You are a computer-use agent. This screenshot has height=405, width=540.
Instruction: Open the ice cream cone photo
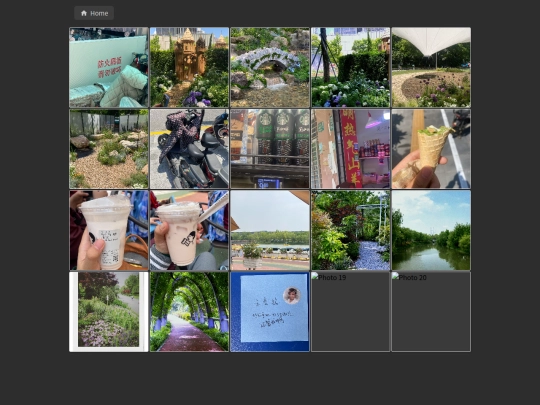(431, 149)
